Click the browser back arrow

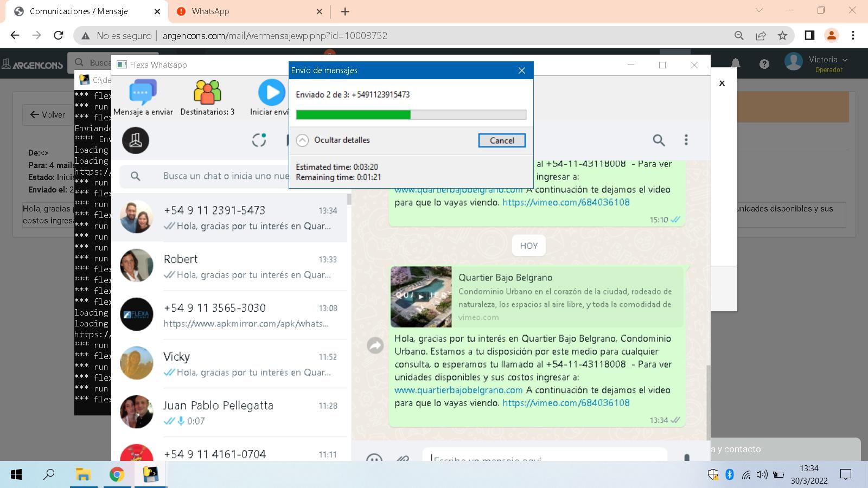(15, 35)
